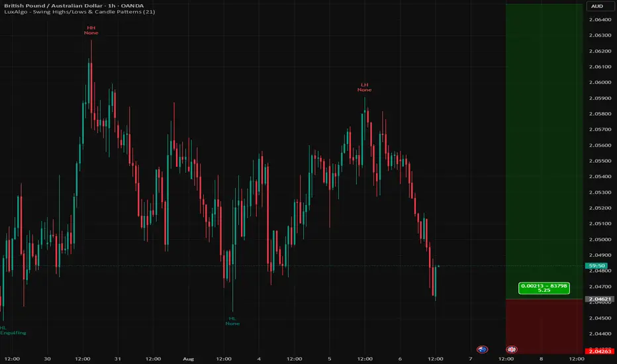Click the position info label showing 5.25 ratio
Image resolution: width=617 pixels, height=364 pixels.
tap(544, 288)
